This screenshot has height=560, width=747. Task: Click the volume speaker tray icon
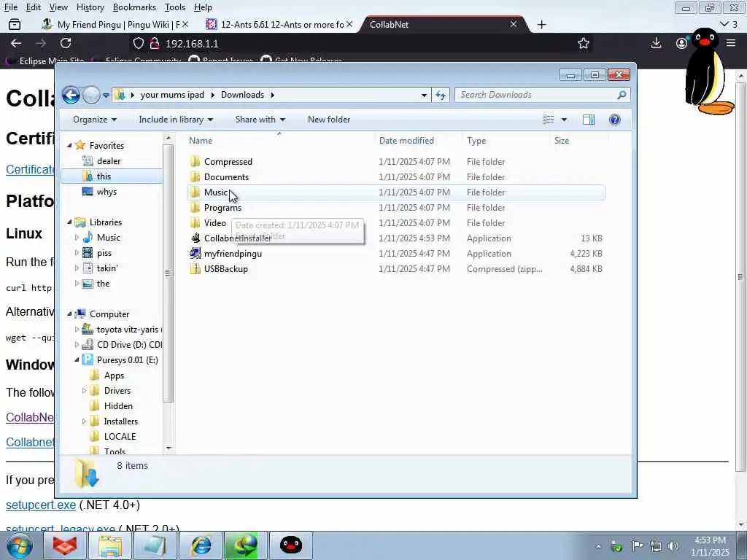pyautogui.click(x=673, y=546)
